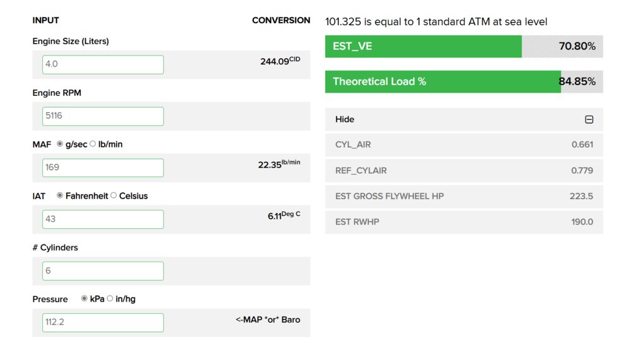This screenshot has width=644, height=351.
Task: Click the Hide section header
Action: coord(464,120)
